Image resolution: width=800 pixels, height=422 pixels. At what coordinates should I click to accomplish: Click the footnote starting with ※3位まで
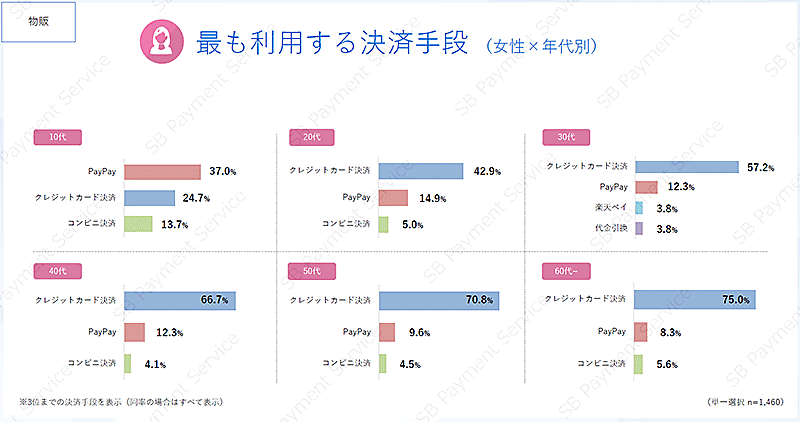tap(121, 402)
